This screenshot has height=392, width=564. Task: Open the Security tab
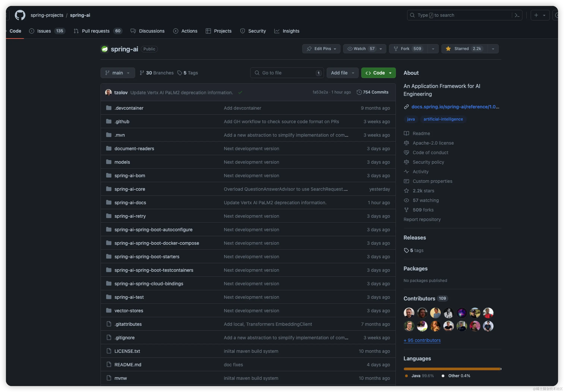[253, 31]
